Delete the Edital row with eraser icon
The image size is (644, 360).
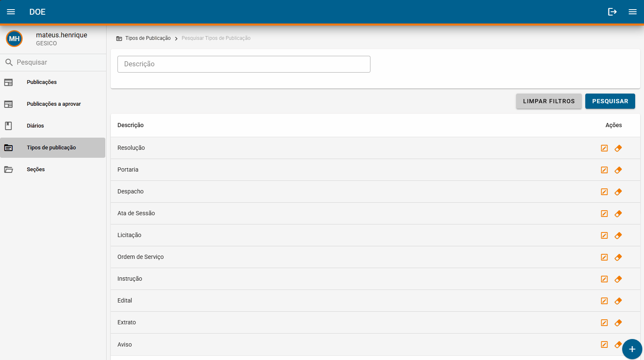point(618,301)
